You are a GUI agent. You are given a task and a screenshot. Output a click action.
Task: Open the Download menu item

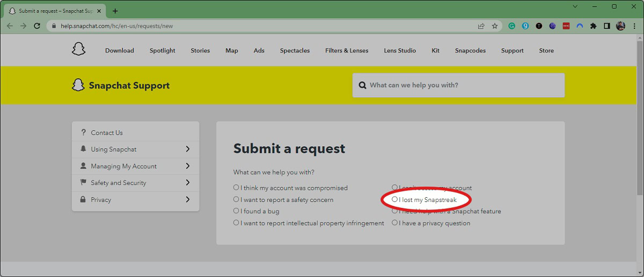click(x=120, y=50)
